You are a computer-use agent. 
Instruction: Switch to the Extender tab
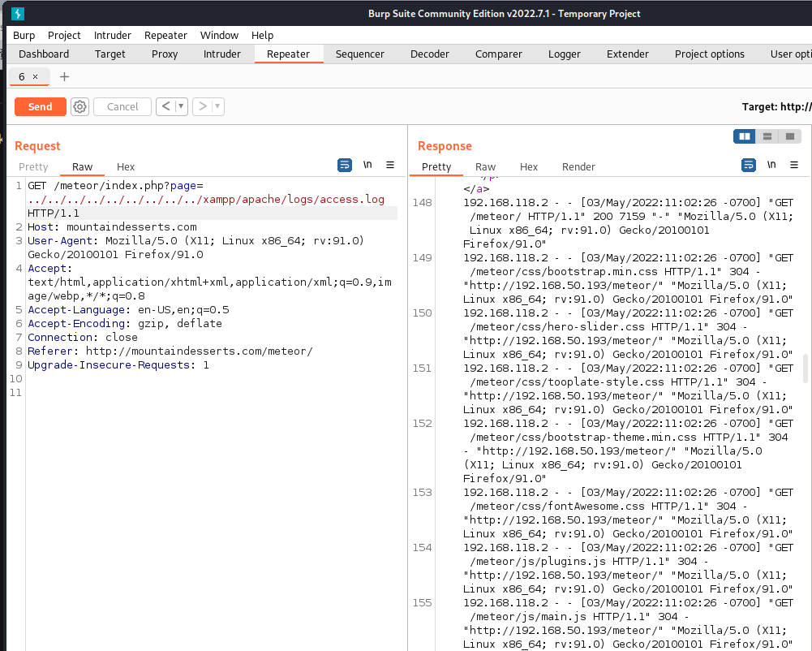click(628, 54)
